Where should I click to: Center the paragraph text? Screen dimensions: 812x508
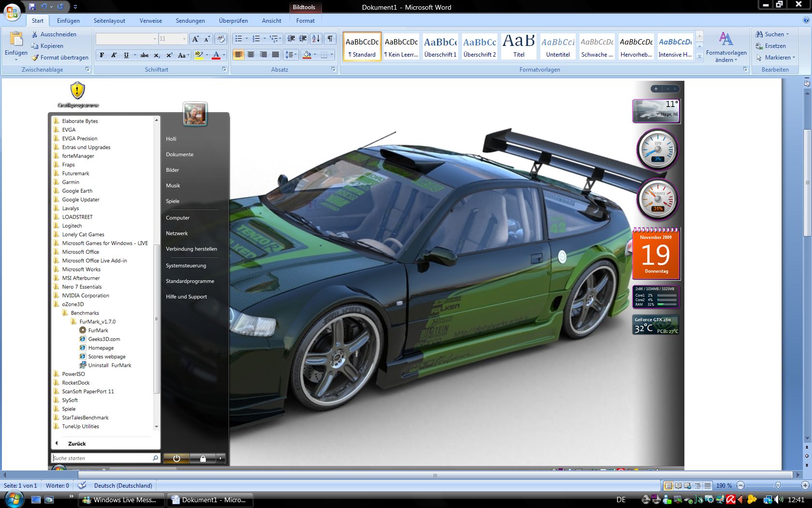[x=251, y=55]
